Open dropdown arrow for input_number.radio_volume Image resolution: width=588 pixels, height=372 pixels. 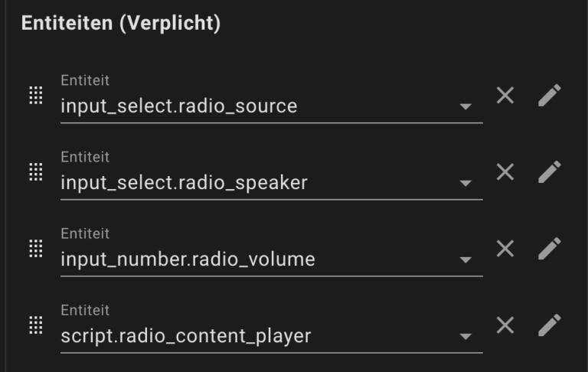[465, 260]
